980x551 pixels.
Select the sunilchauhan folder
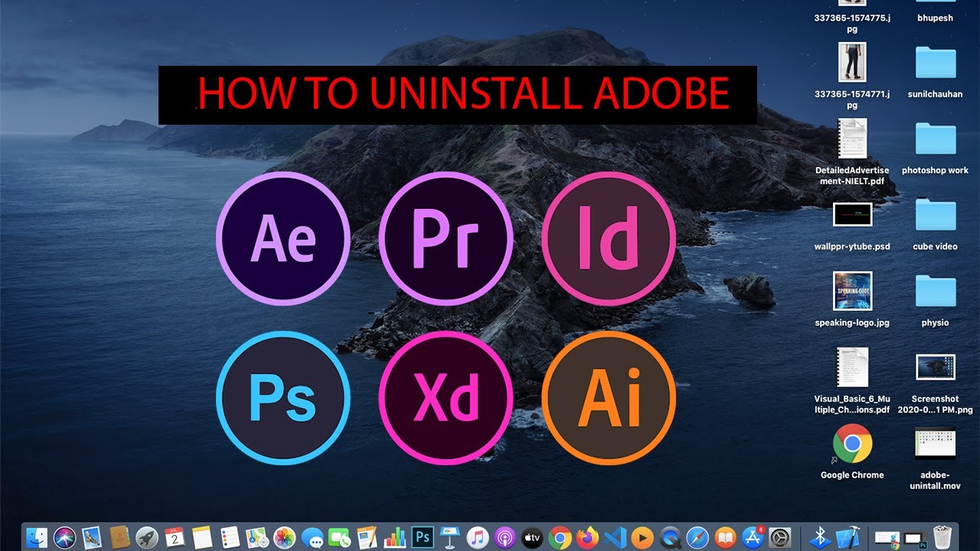[936, 72]
